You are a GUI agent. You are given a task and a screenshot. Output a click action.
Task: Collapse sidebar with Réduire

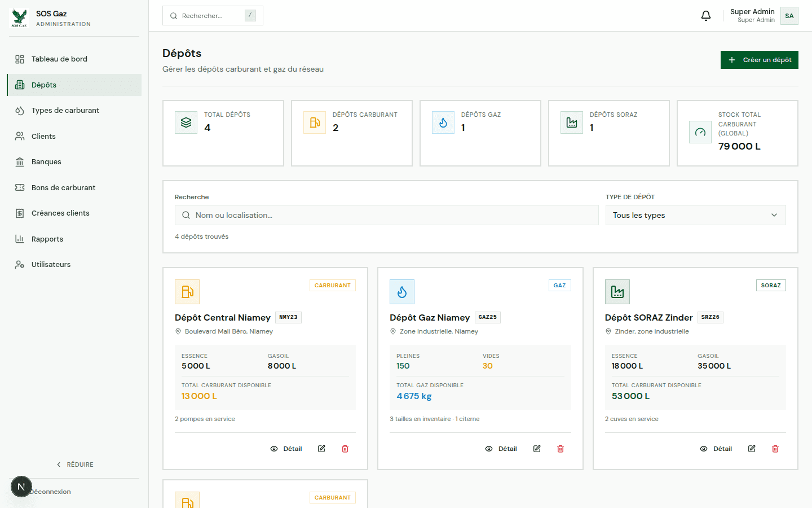tap(75, 465)
